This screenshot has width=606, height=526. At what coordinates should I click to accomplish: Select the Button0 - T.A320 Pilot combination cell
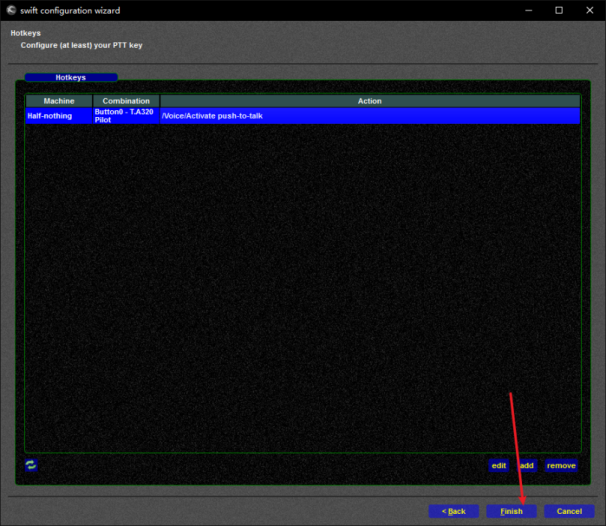point(126,116)
